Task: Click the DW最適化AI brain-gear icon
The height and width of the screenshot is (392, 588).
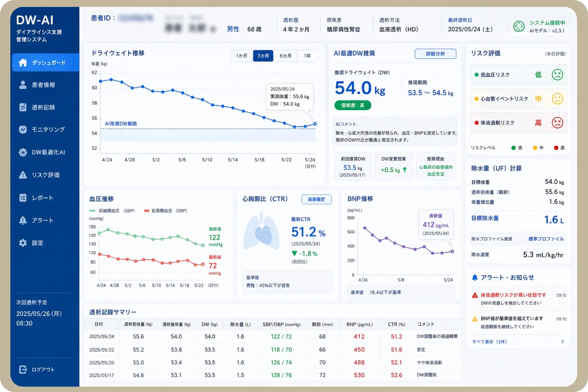Action: pyautogui.click(x=23, y=152)
